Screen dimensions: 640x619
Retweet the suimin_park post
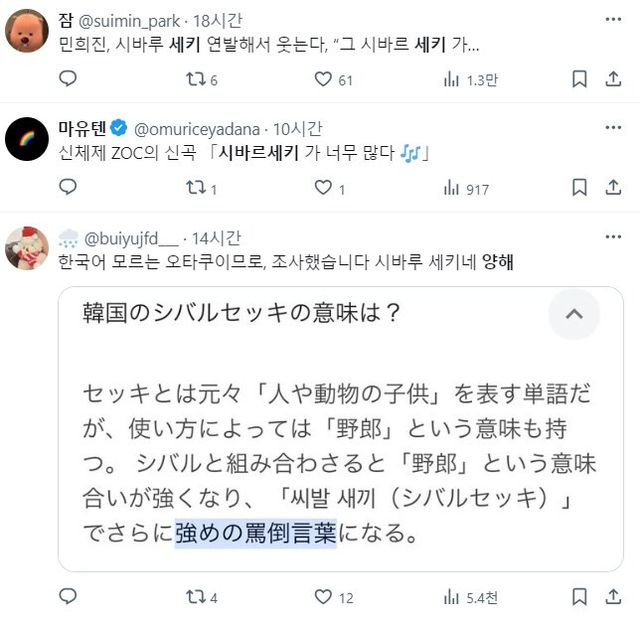[x=194, y=79]
